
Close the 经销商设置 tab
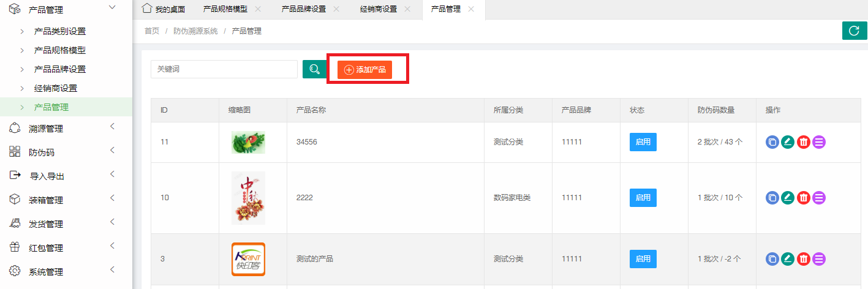(407, 9)
